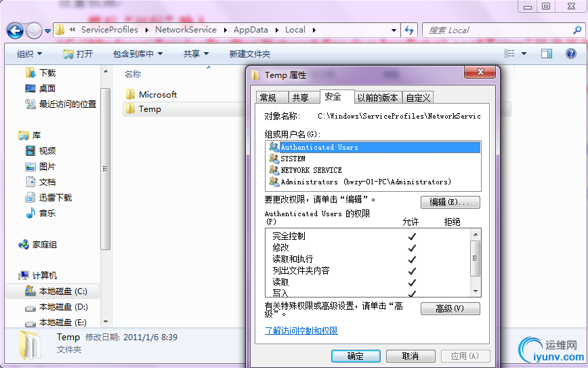
Task: Select the NetworkService breadcrumb segment
Action: (186, 30)
